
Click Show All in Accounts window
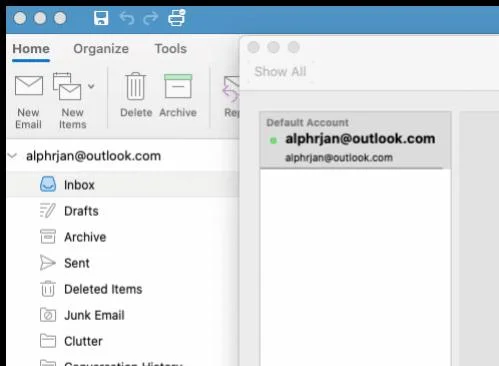point(280,71)
